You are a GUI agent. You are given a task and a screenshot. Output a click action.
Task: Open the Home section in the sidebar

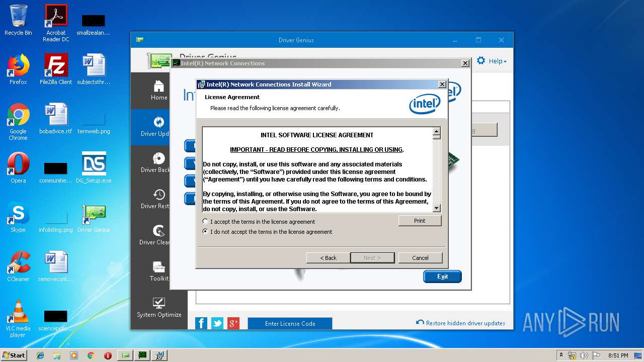159,90
